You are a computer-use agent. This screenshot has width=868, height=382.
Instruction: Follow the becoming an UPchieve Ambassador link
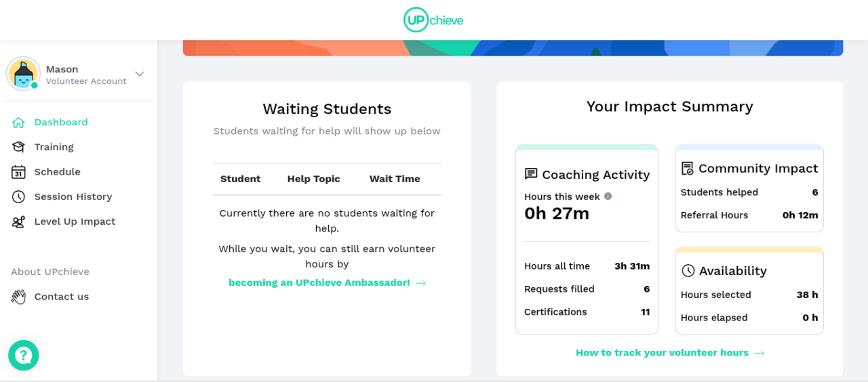[327, 282]
